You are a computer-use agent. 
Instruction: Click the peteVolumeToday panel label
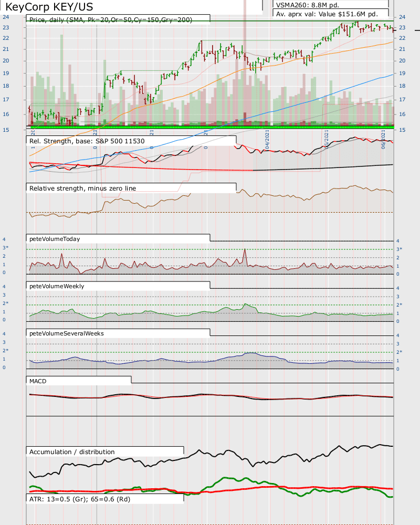[x=55, y=239]
